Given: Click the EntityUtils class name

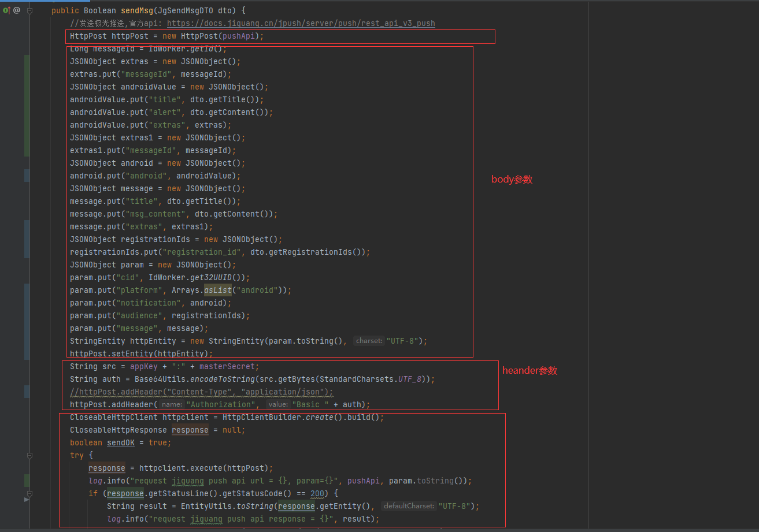Looking at the screenshot, I should coord(206,506).
